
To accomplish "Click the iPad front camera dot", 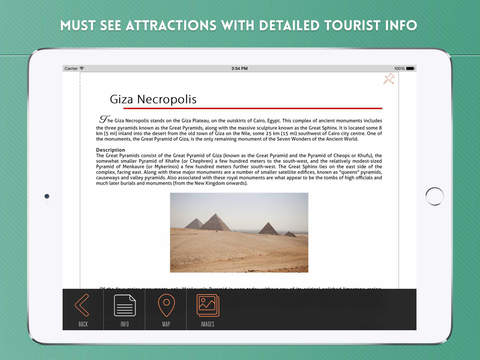I will click(47, 196).
